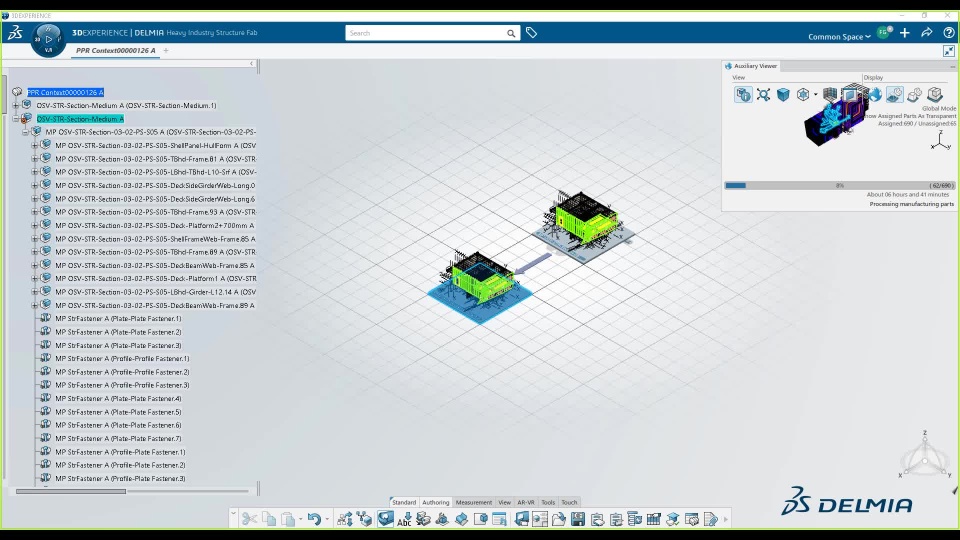The image size is (960, 540).
Task: Switch to the Authoring tab
Action: tap(435, 502)
